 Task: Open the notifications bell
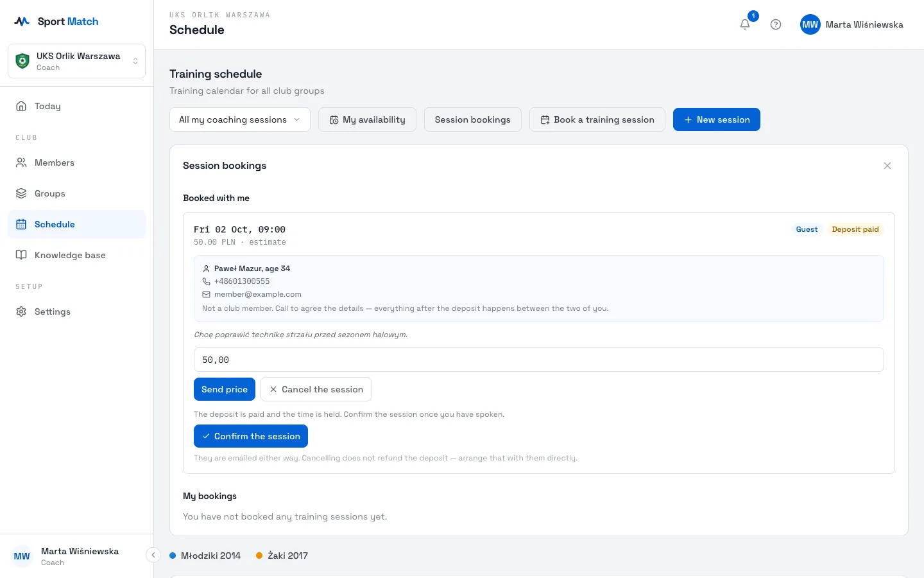(x=745, y=24)
